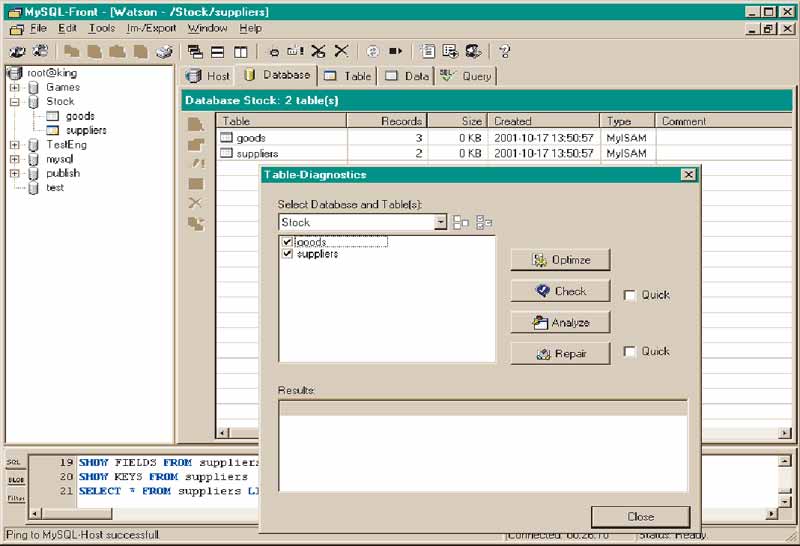Click the BLOB side tab icon

tap(15, 480)
